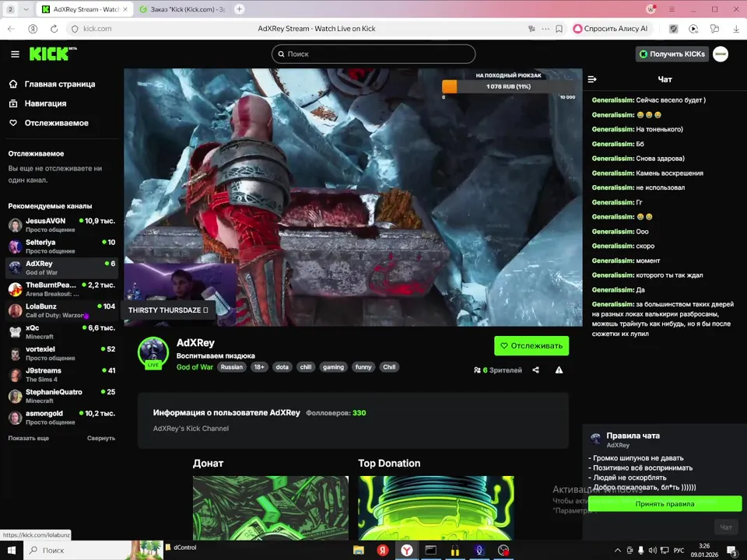Open Selteriya recommended channel

coord(62,247)
